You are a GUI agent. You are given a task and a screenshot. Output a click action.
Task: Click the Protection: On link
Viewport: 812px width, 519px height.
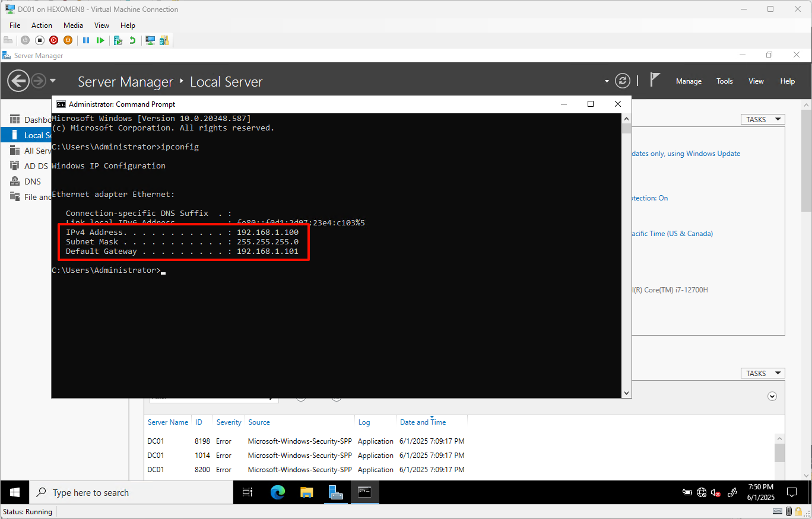click(650, 198)
